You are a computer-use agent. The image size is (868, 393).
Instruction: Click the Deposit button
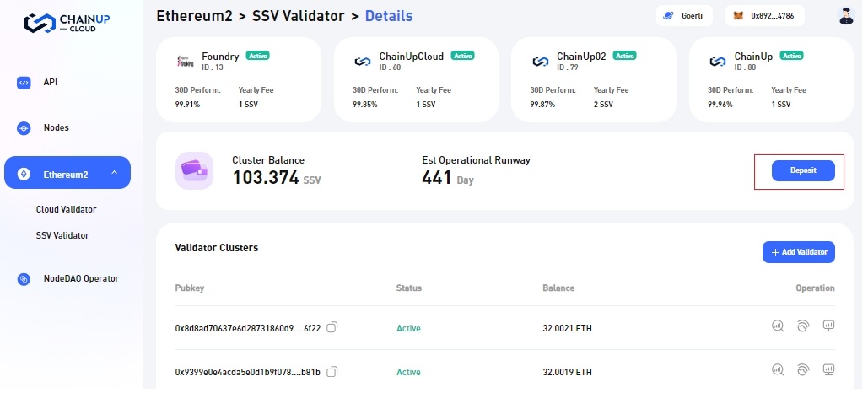pyautogui.click(x=802, y=170)
